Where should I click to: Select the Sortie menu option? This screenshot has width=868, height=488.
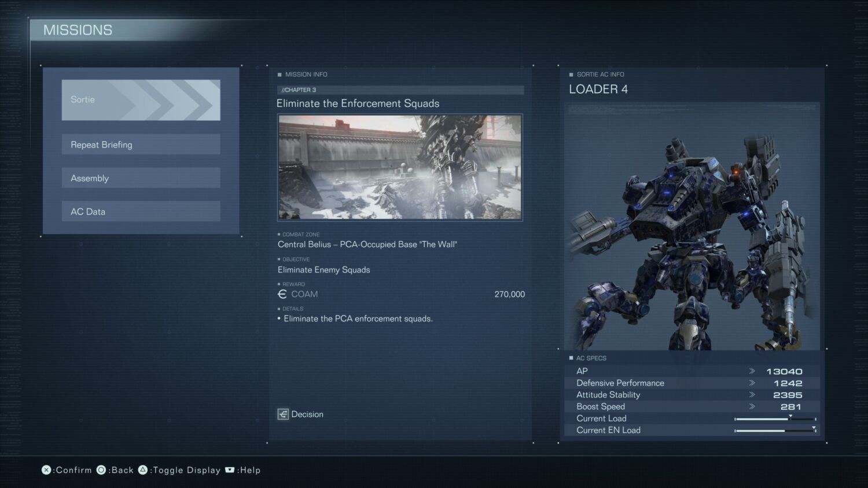click(x=141, y=100)
